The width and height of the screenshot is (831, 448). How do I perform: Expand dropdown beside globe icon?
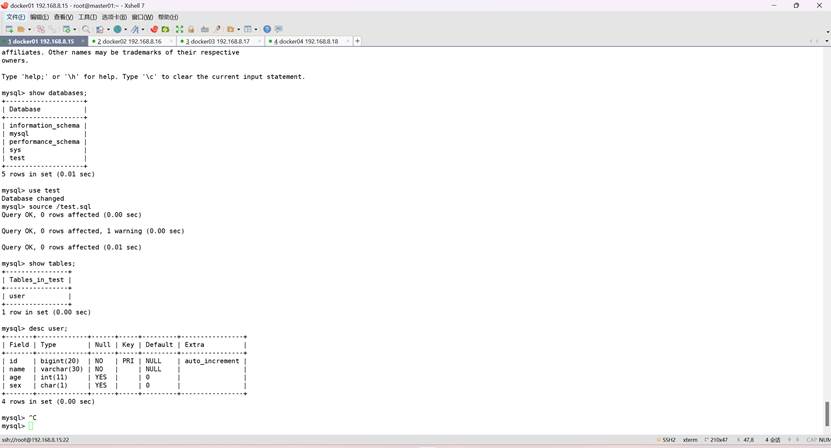[x=126, y=29]
